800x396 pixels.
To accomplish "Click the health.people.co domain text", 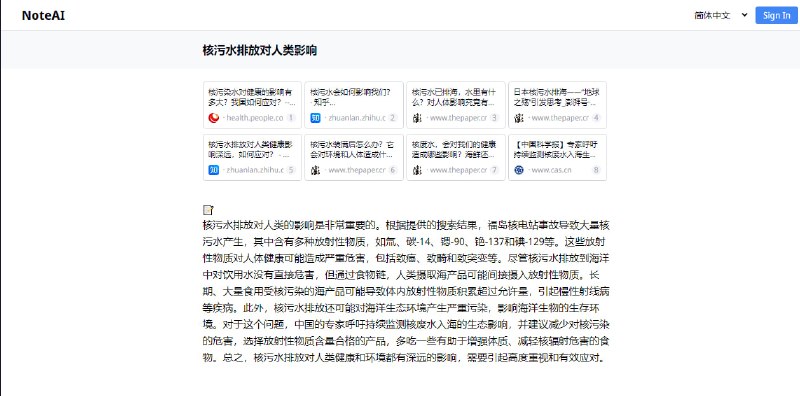I will click(x=255, y=118).
